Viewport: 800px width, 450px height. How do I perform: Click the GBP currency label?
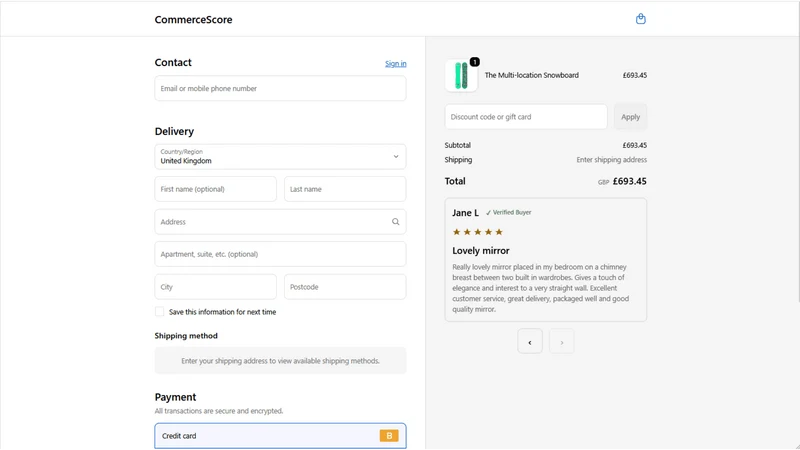pos(604,182)
